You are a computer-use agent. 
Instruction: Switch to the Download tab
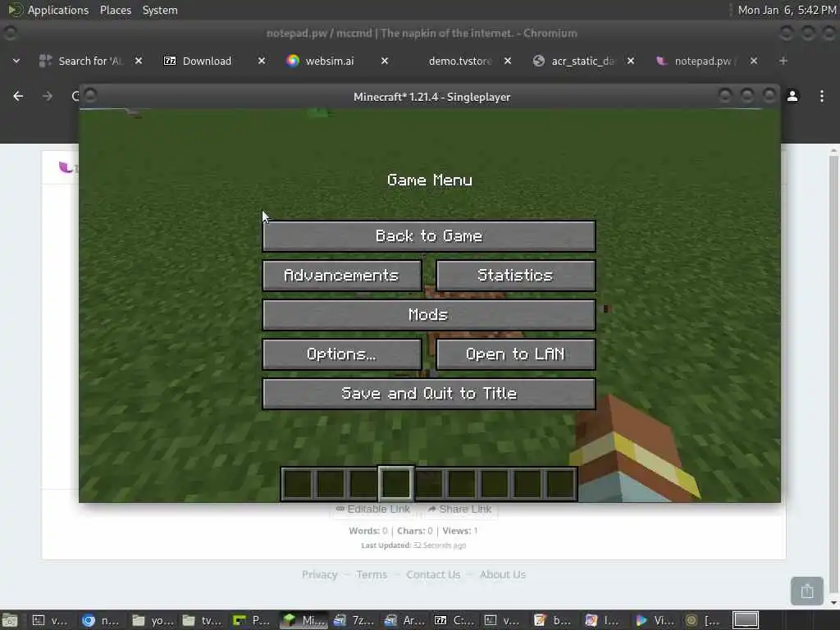206,61
